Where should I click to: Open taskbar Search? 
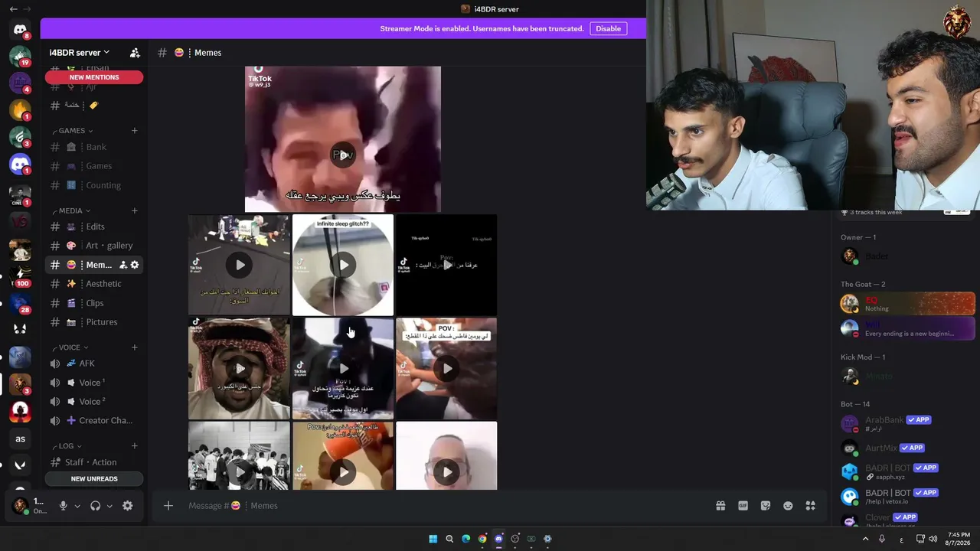[449, 539]
